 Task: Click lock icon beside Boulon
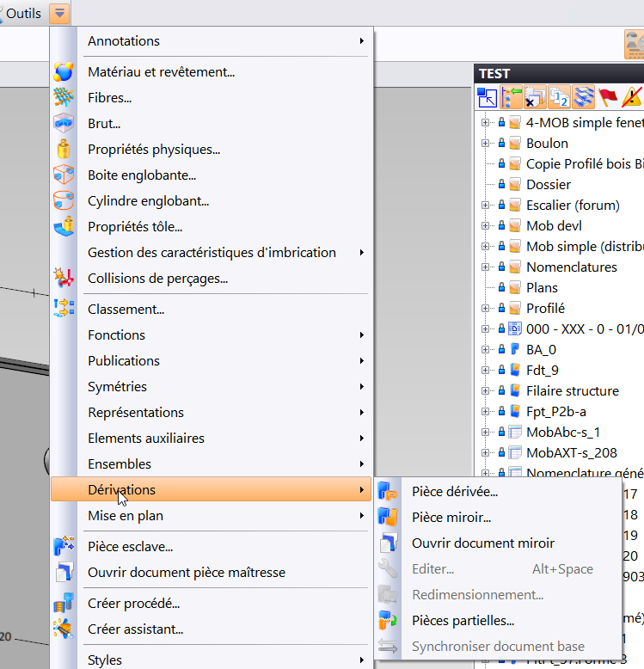point(501,143)
